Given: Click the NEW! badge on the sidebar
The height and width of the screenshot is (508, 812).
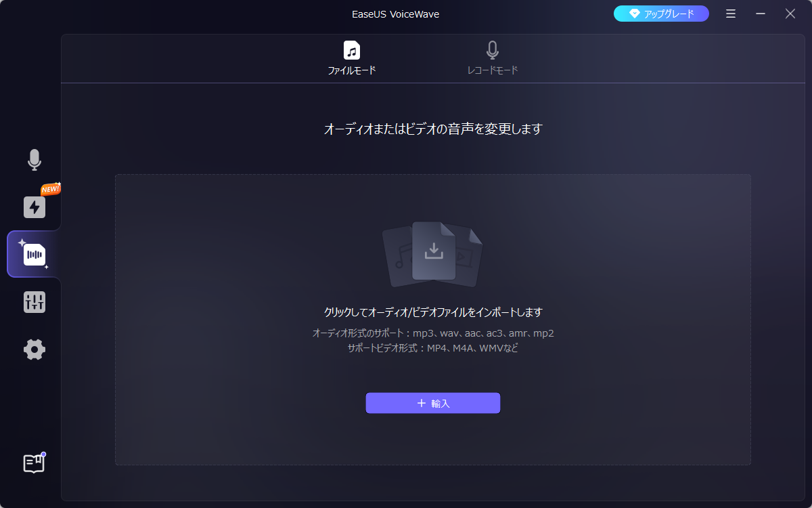Looking at the screenshot, I should (x=49, y=190).
